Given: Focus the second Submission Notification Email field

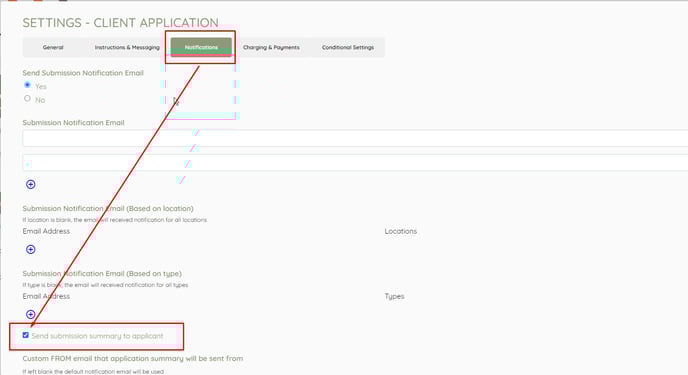Looking at the screenshot, I should pyautogui.click(x=355, y=163).
